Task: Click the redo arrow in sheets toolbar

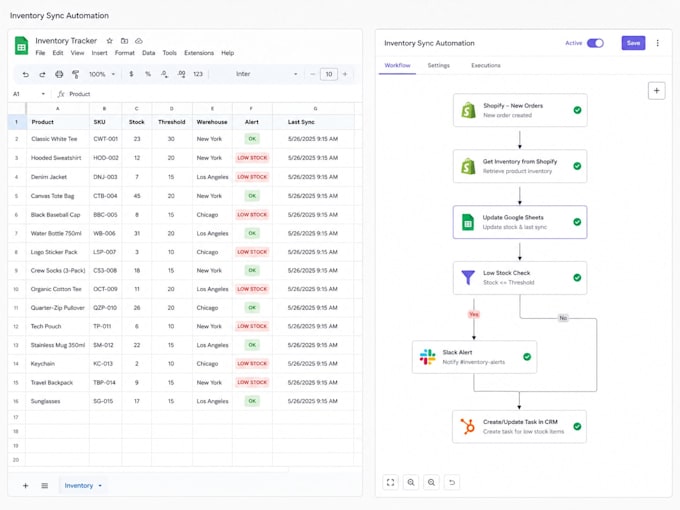Action: coord(42,74)
